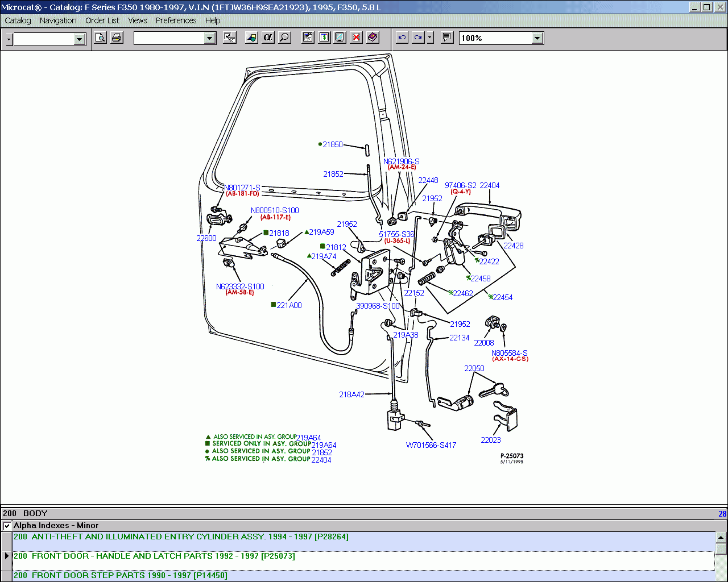This screenshot has height=582, width=728.
Task: Toggle the Alpha Indexes - Minor checkbox
Action: [7, 526]
